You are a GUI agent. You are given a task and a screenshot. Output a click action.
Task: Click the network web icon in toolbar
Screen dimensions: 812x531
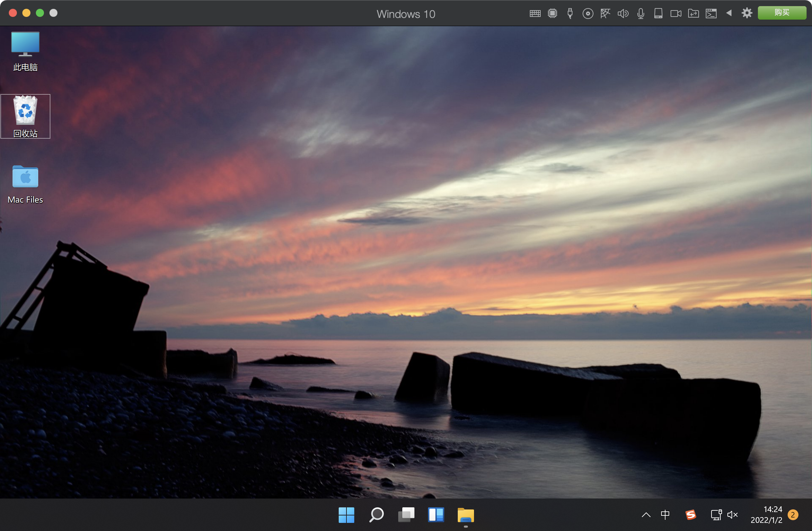tap(605, 13)
